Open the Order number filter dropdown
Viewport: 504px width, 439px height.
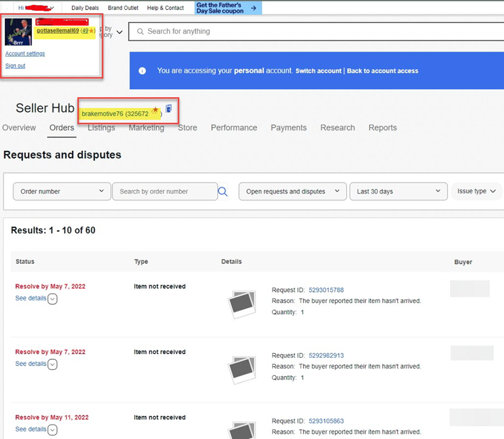point(61,192)
